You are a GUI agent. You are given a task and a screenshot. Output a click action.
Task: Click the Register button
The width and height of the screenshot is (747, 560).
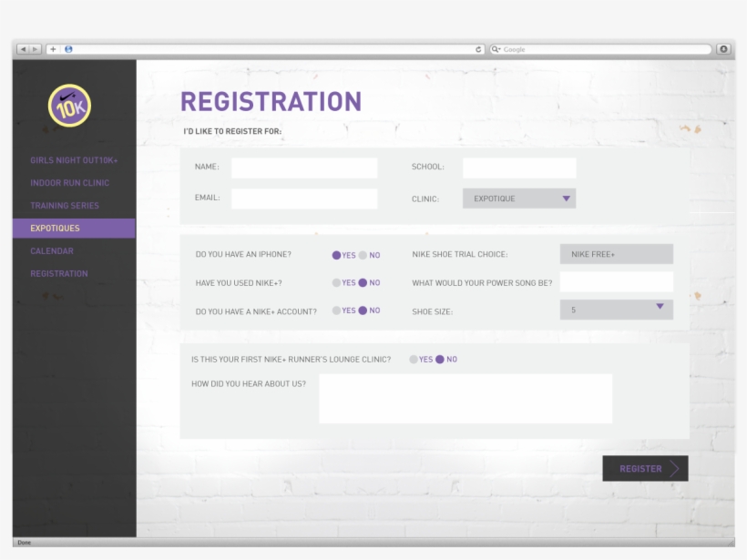pos(645,469)
